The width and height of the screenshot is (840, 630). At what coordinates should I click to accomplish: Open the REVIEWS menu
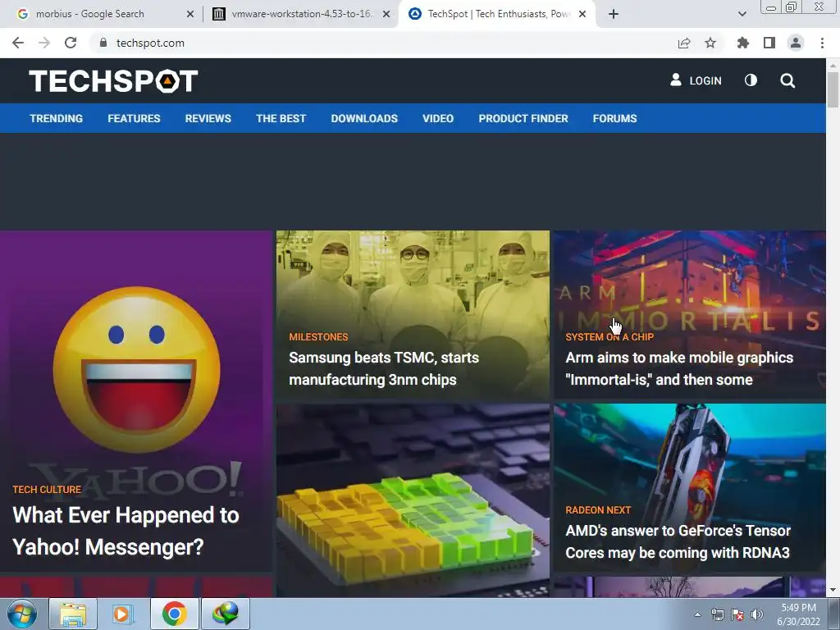[208, 118]
